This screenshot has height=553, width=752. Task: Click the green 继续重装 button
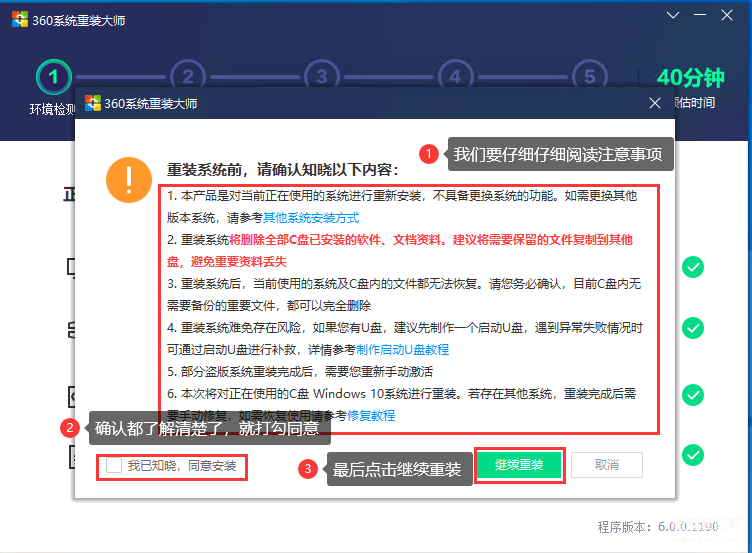(519, 465)
